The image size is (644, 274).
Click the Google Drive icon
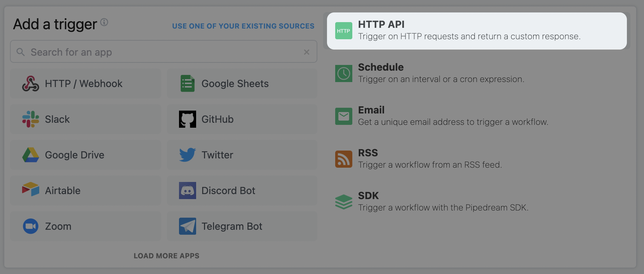[x=31, y=155]
